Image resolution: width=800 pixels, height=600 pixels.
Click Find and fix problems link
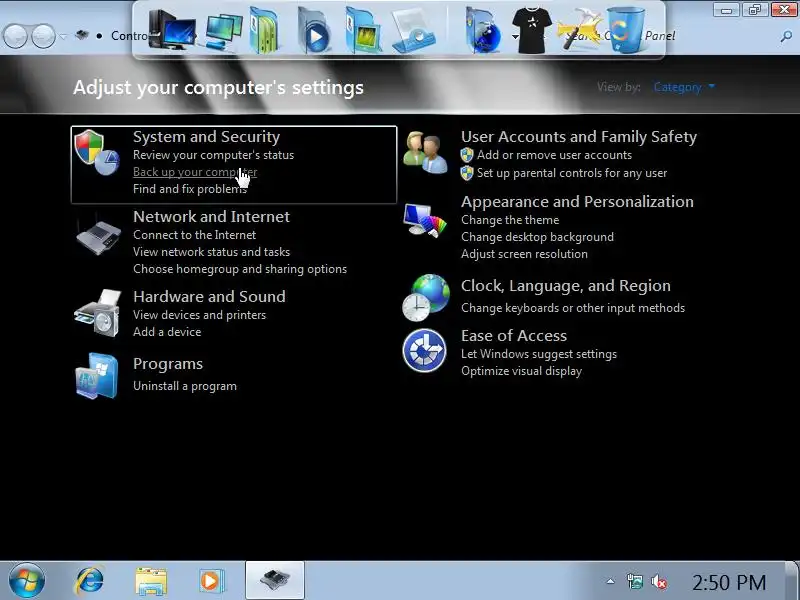coord(190,189)
